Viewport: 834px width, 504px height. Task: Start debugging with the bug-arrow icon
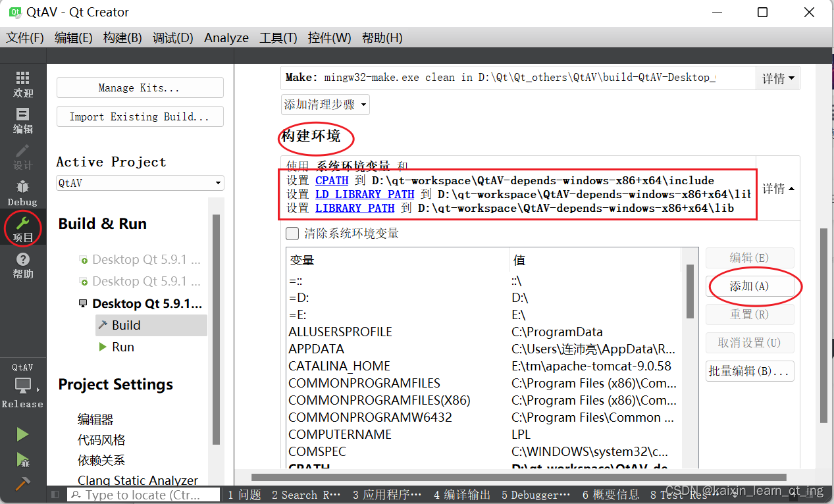[23, 459]
